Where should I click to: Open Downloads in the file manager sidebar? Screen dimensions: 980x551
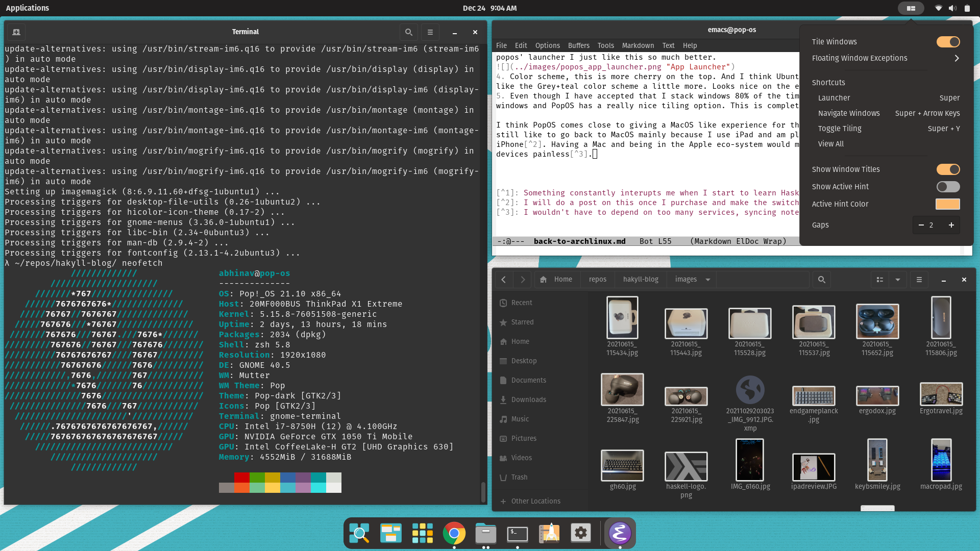540,399
